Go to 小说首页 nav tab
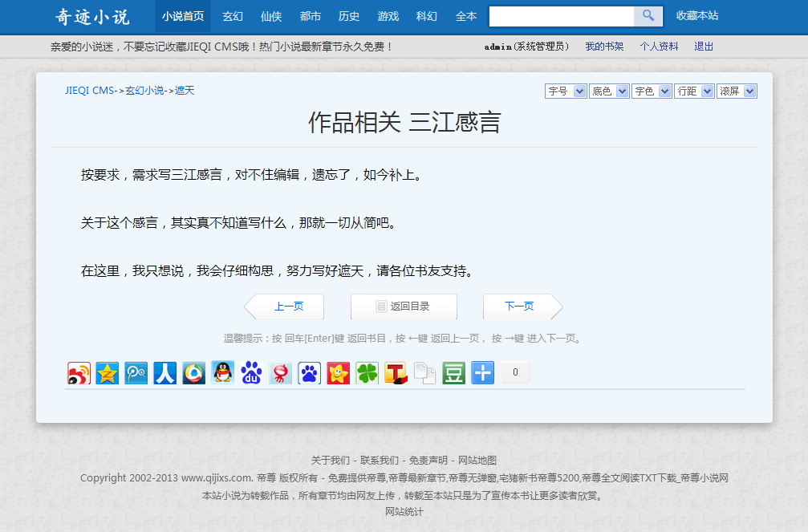Viewport: 808px width, 532px height. click(183, 17)
